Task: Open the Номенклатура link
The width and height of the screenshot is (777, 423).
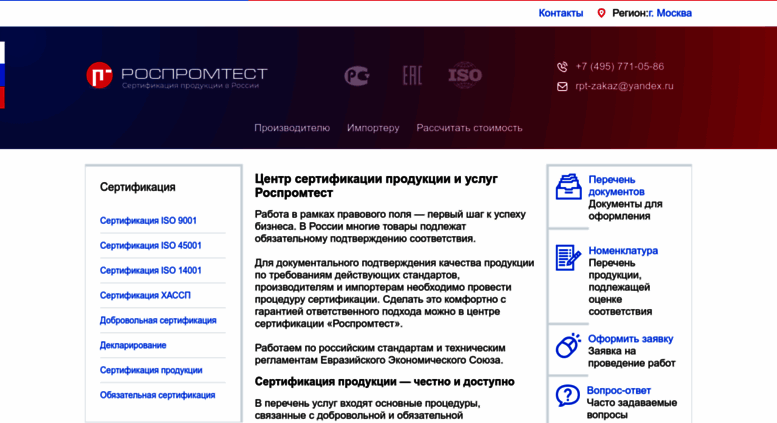Action: pos(623,251)
